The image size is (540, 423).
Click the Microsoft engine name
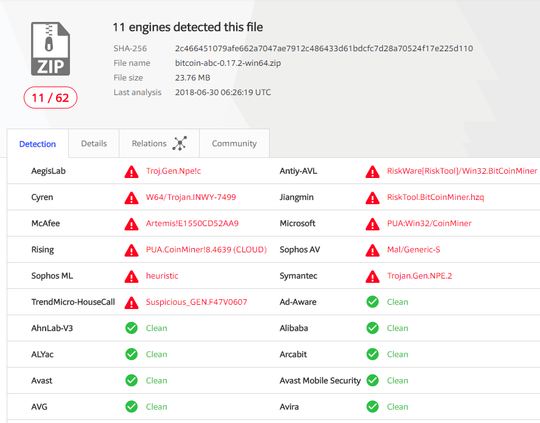(297, 223)
